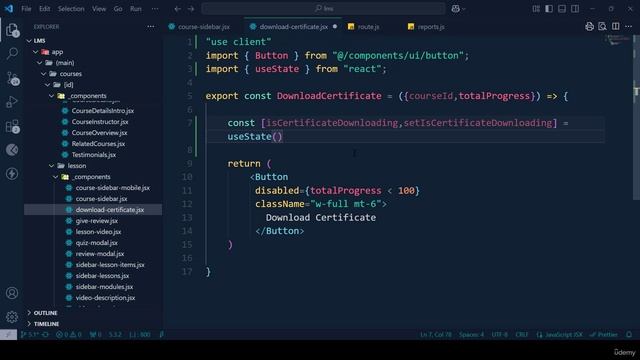640x360 pixels.
Task: Click the Spaces: 4 indentation setting
Action: click(471, 334)
